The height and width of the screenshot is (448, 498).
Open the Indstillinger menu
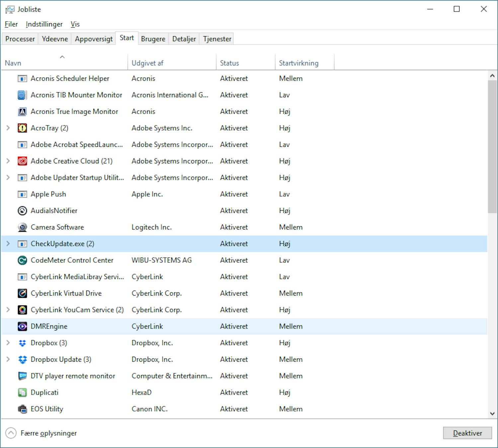coord(44,24)
